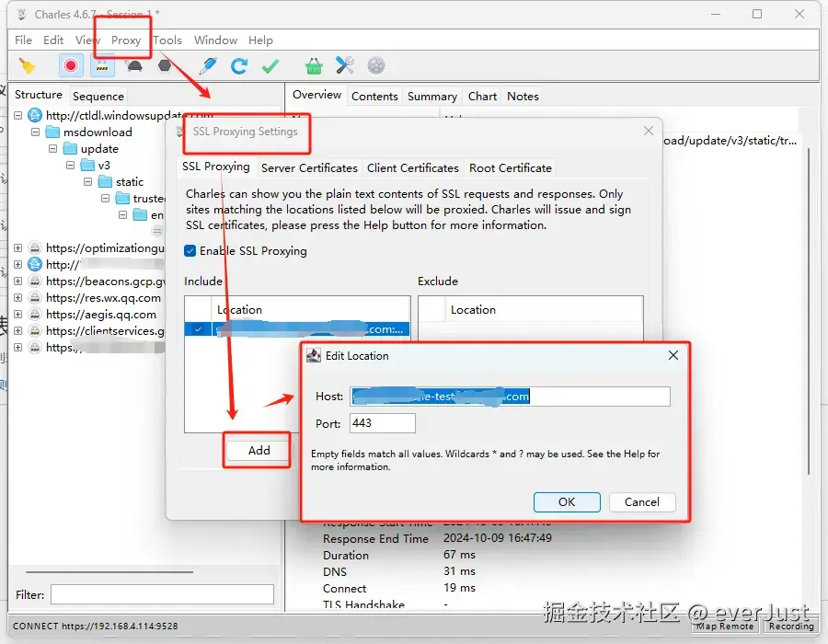Click the Exclude list Location column header
The height and width of the screenshot is (644, 828).
click(544, 310)
